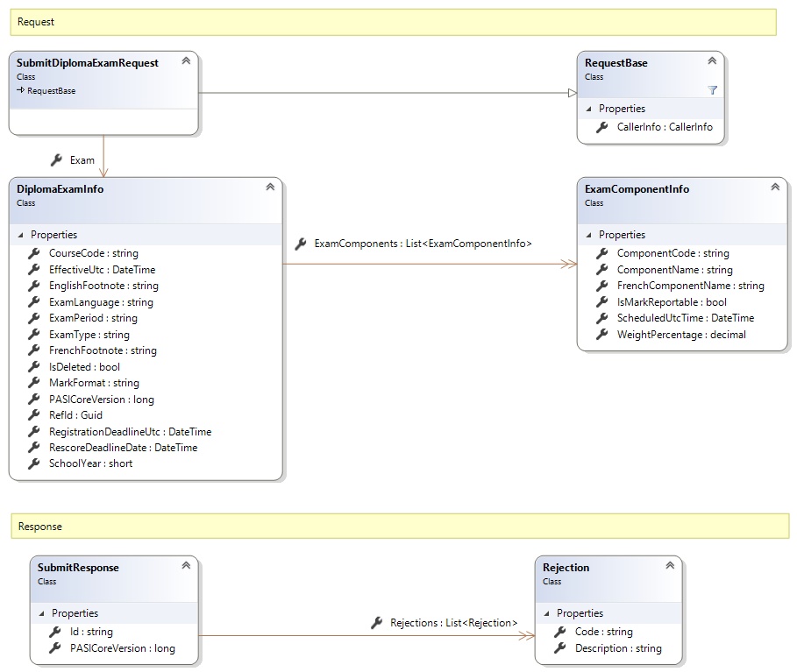This screenshot has width=797, height=672.
Task: Click wrench icon beside Rejections association label
Action: (x=376, y=623)
